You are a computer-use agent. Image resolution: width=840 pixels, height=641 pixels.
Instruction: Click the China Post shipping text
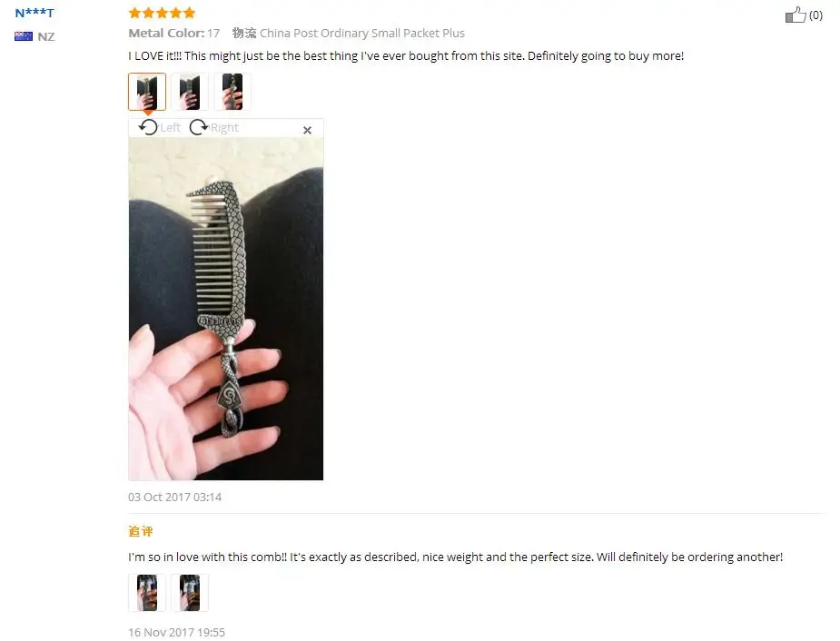coord(362,34)
